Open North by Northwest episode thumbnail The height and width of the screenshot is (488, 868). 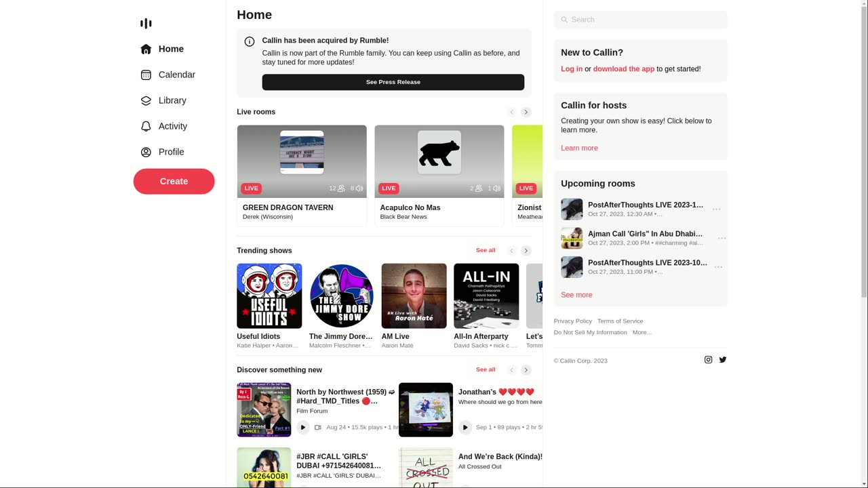click(264, 410)
